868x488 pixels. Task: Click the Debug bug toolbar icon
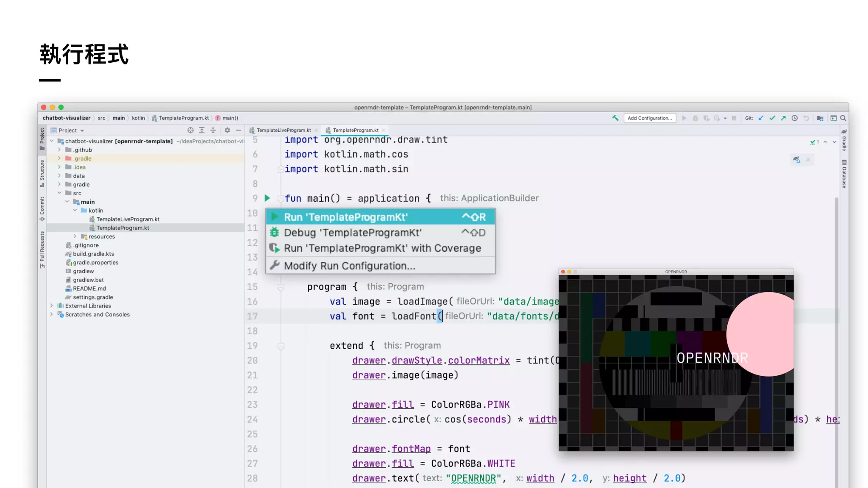[x=695, y=118]
